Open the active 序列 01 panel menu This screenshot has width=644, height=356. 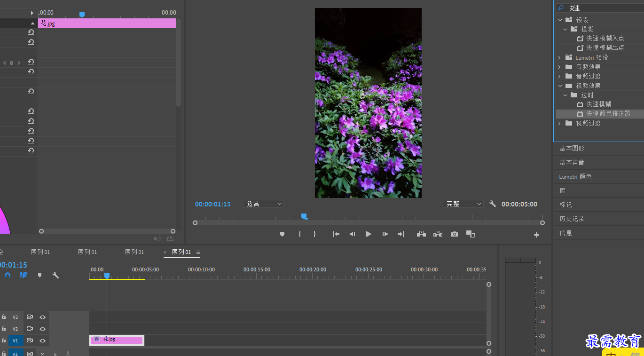[x=198, y=253]
